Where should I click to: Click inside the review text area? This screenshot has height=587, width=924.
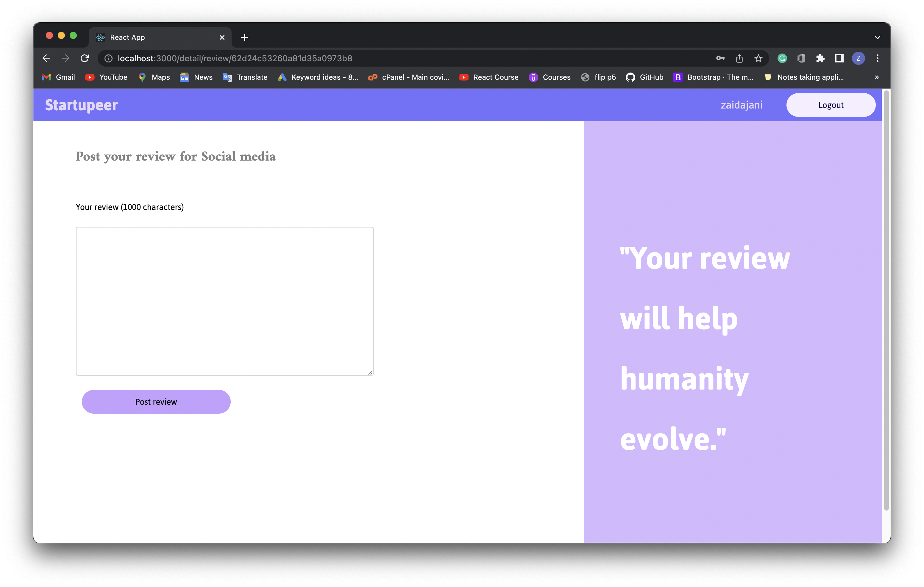224,301
